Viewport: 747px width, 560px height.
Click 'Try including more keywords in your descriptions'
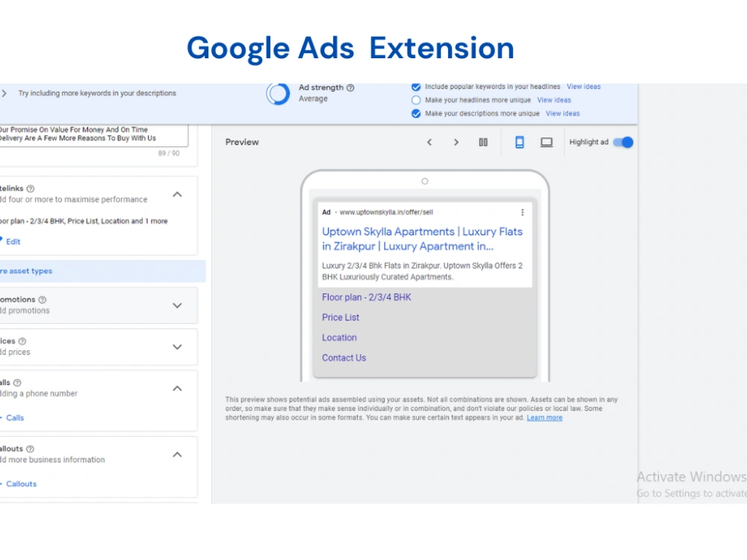(x=97, y=93)
